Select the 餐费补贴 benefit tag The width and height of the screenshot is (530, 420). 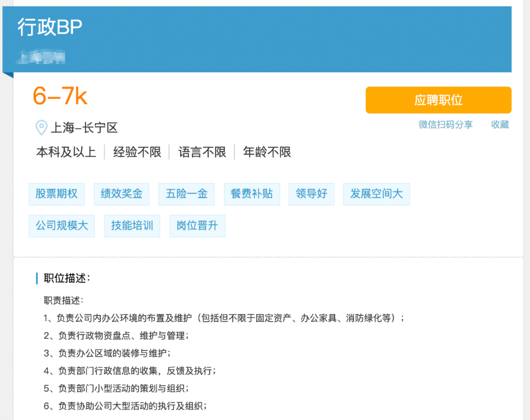pos(251,194)
